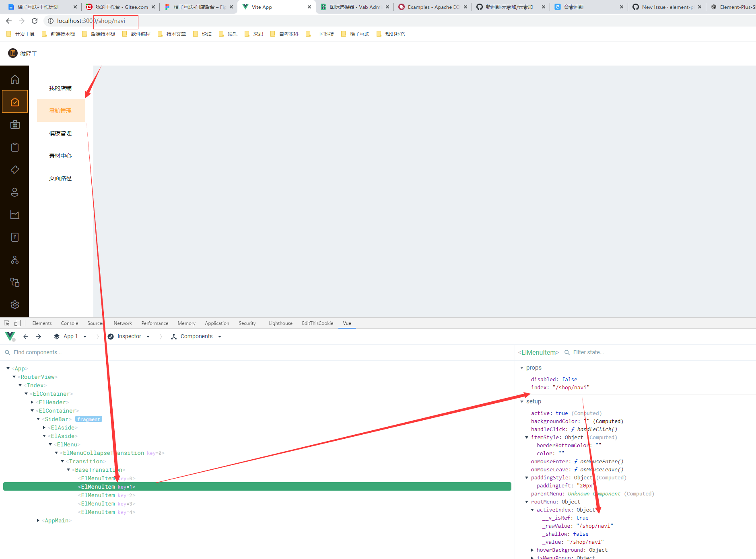
Task: Go back with the Vue DevTools back arrow
Action: 26,337
